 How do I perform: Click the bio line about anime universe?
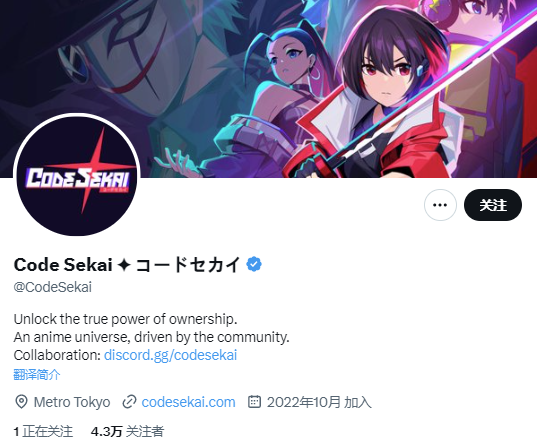tap(151, 337)
